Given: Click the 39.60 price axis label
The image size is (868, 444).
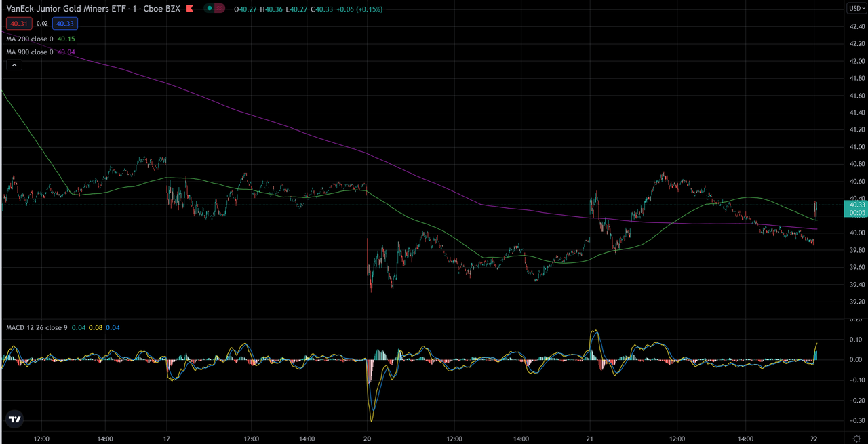Looking at the screenshot, I should pos(856,267).
